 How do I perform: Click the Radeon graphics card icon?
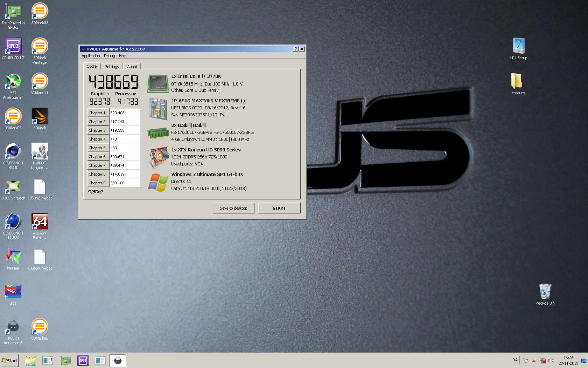[x=159, y=158]
